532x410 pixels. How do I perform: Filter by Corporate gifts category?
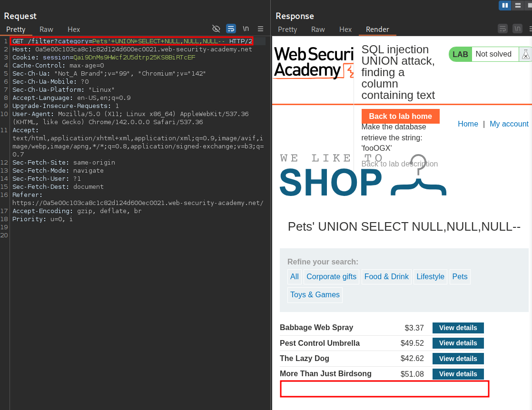click(x=331, y=276)
